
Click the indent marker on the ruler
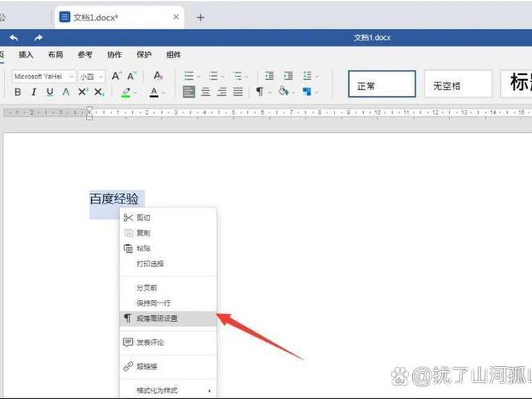89,113
